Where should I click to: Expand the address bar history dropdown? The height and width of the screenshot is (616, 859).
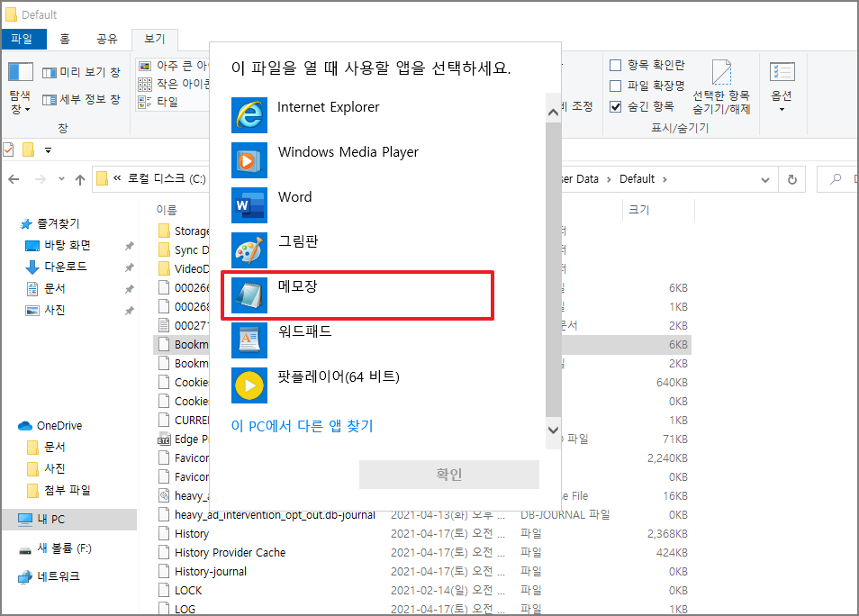764,180
